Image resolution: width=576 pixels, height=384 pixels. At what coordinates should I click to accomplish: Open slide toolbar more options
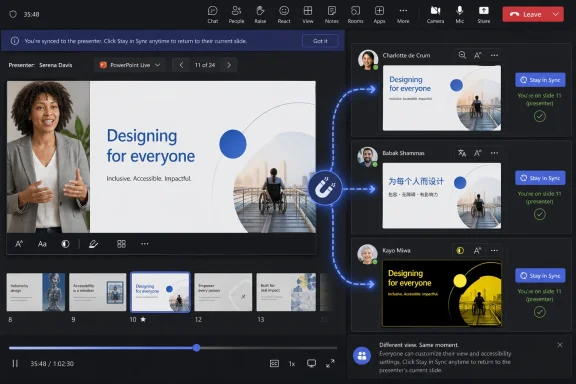[x=145, y=244]
